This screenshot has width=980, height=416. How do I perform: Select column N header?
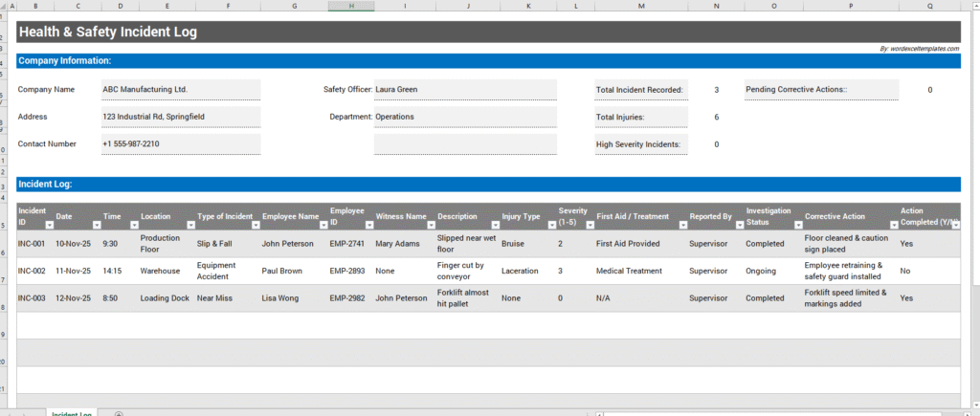(716, 6)
